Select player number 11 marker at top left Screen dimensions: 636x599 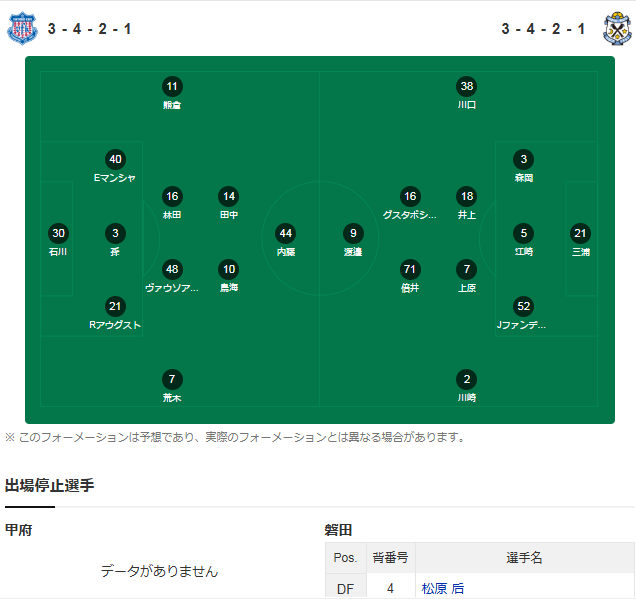click(x=172, y=87)
